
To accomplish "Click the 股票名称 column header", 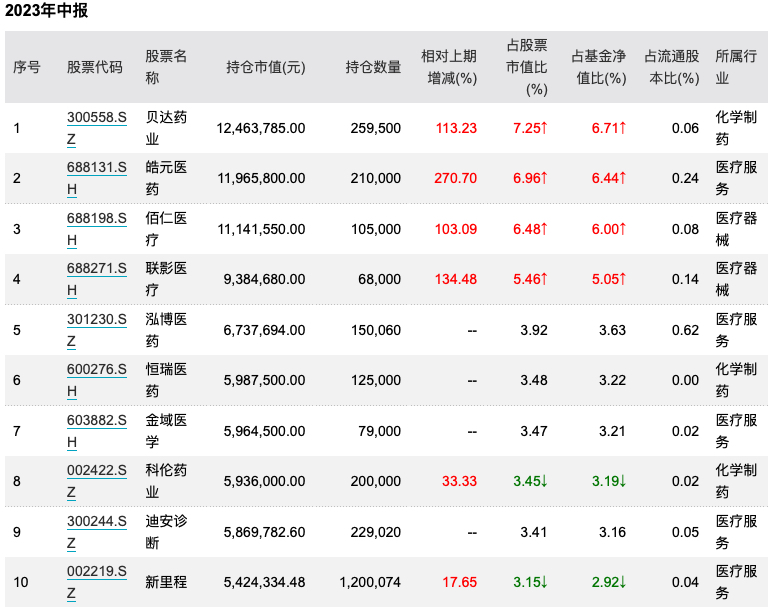I will coord(166,67).
